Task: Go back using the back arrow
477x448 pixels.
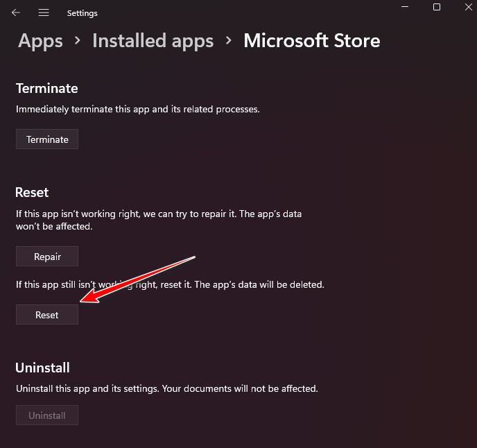Action: (16, 13)
